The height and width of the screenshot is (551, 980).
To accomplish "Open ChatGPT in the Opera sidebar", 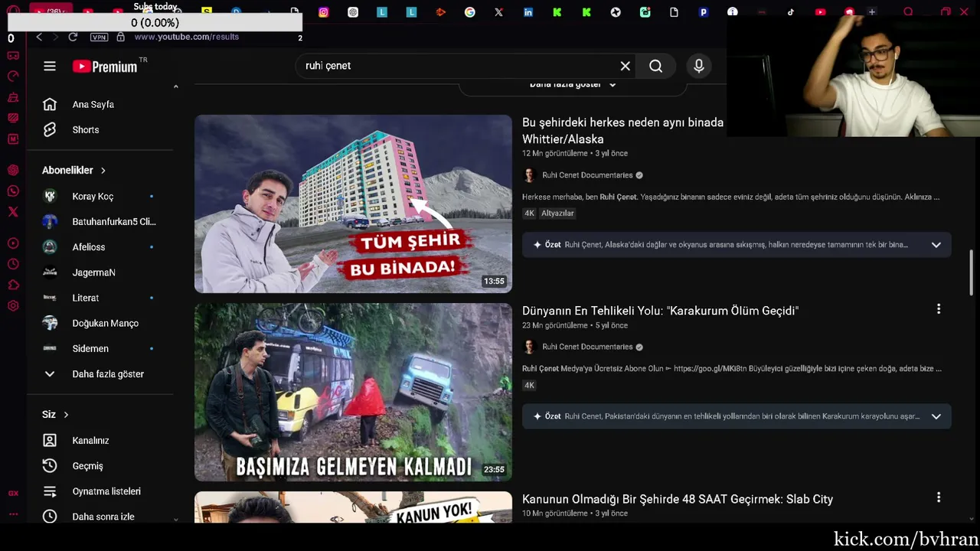I will pyautogui.click(x=13, y=170).
